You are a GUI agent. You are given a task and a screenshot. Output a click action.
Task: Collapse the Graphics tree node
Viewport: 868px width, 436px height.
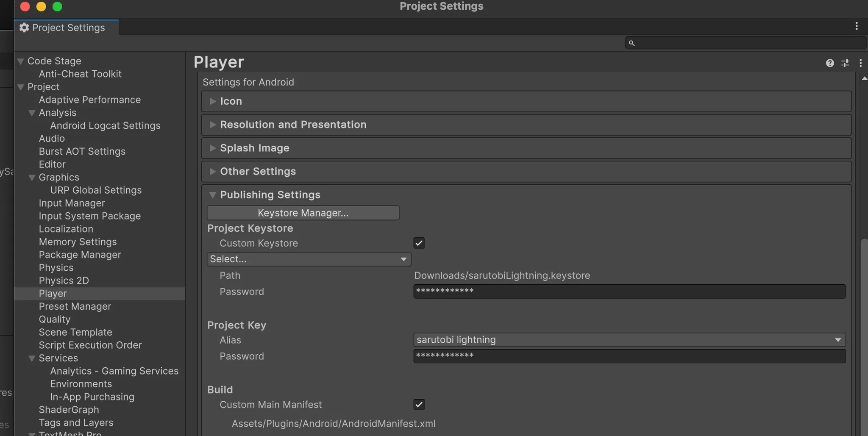click(x=32, y=178)
